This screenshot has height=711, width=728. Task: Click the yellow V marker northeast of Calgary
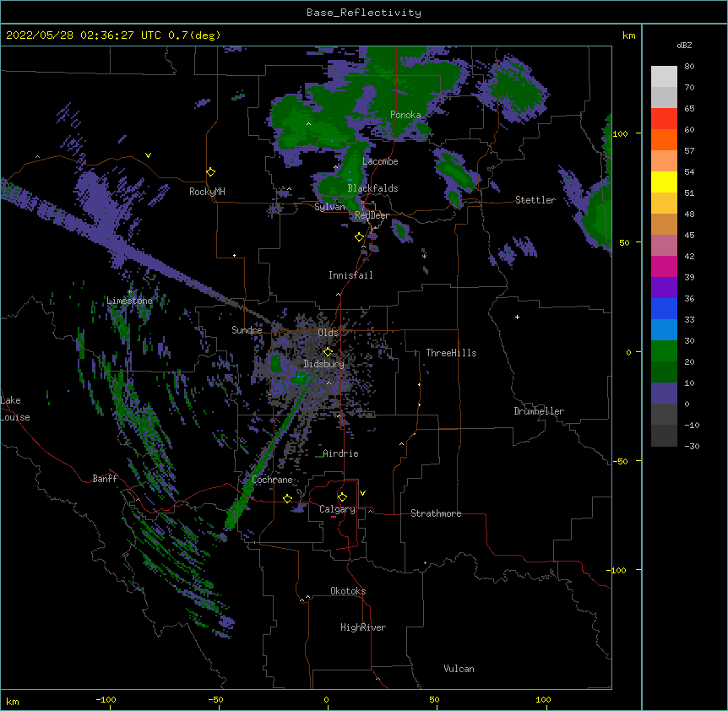coord(362,493)
